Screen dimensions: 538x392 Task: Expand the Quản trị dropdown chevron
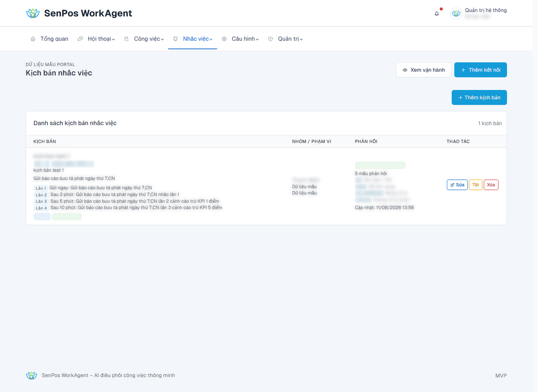coord(301,39)
